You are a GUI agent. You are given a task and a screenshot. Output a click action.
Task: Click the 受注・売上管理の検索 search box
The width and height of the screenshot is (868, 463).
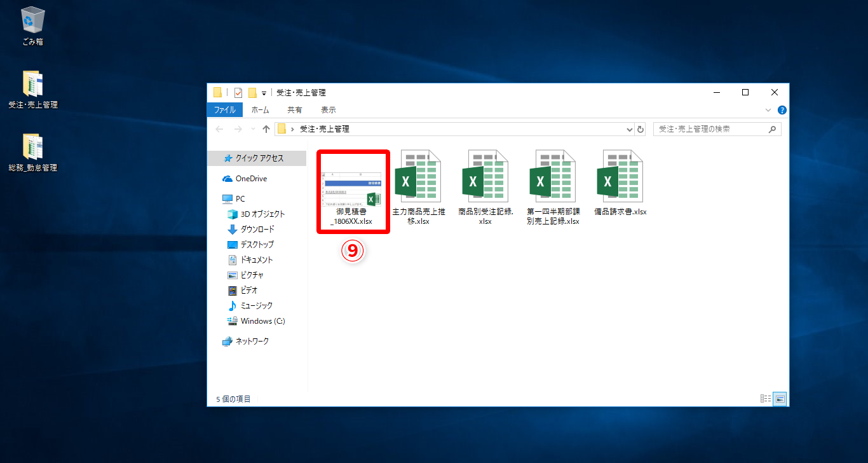point(717,129)
